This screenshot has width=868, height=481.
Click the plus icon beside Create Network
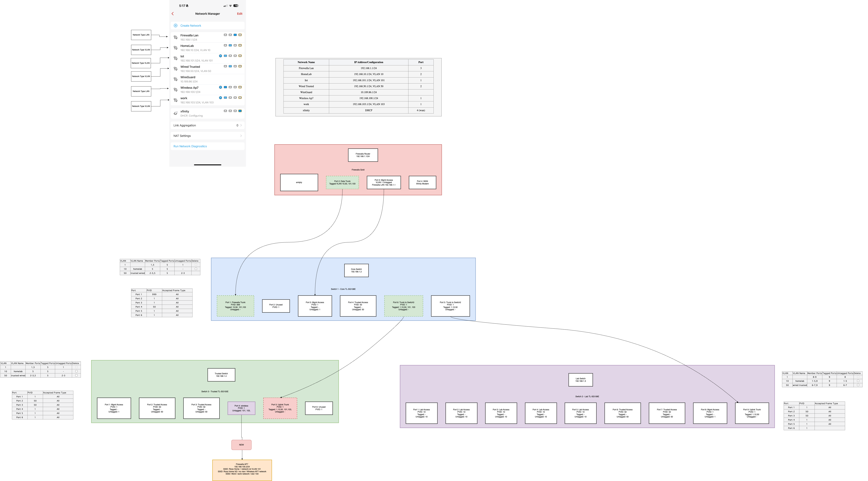(176, 26)
